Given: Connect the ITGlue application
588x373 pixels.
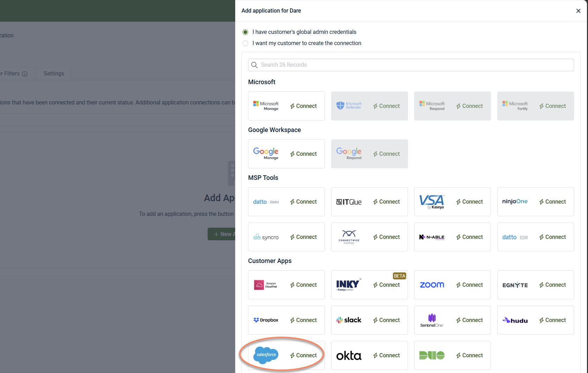Looking at the screenshot, I should pos(386,202).
